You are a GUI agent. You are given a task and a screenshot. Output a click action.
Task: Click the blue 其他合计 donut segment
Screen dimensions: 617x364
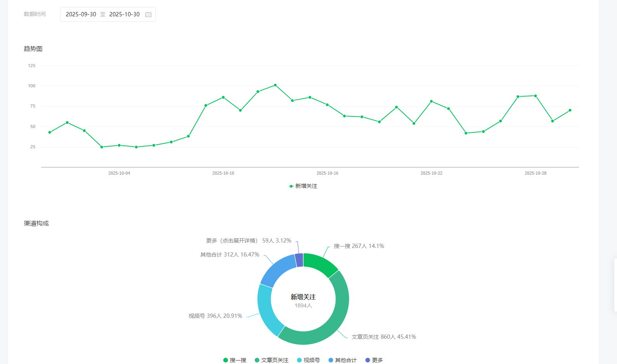[x=276, y=270]
